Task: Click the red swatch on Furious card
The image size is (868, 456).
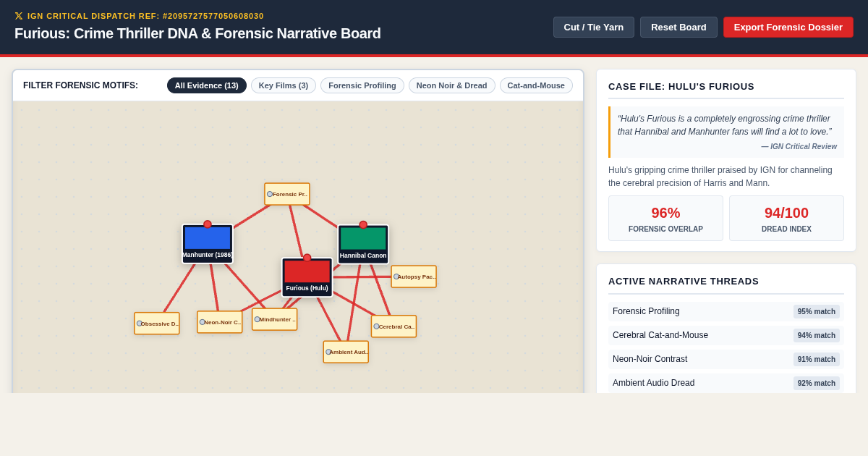Action: tap(307, 271)
